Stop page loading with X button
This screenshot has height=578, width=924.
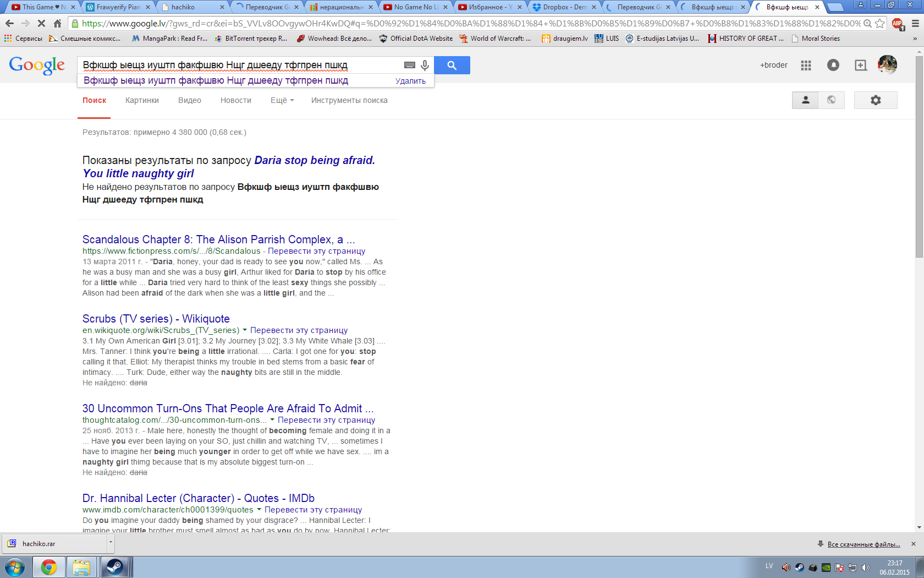coord(41,24)
